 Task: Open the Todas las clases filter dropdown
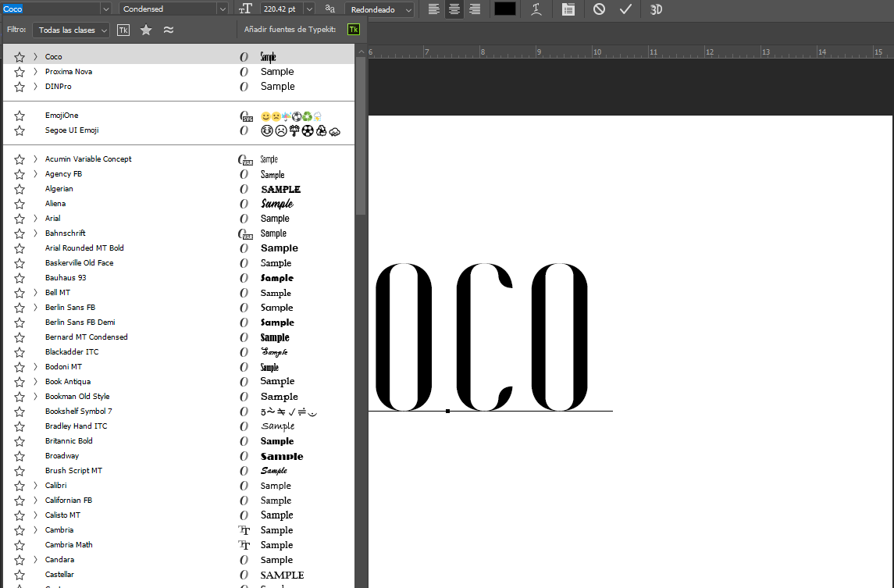point(71,30)
